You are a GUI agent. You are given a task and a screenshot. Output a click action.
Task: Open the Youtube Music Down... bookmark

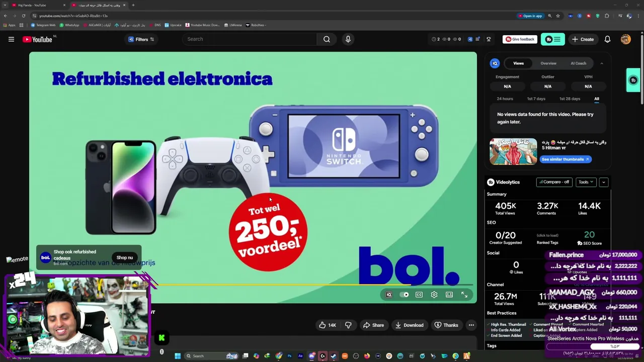(202, 25)
